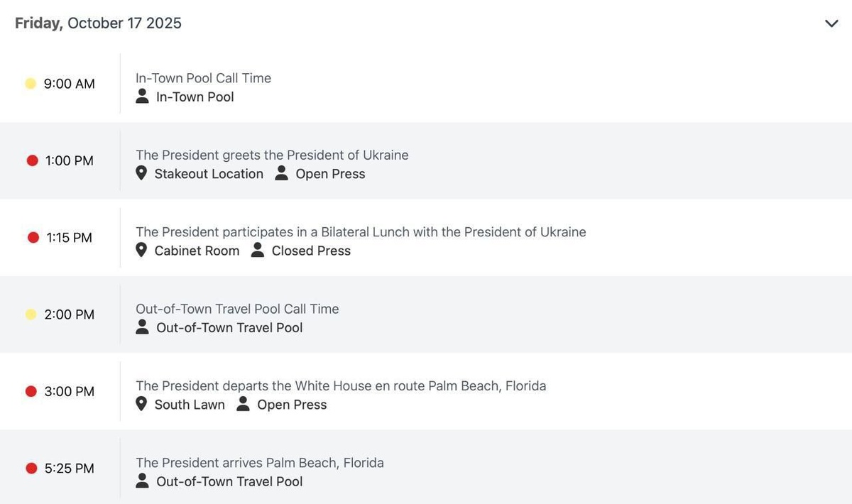The image size is (852, 504).
Task: Click the 3:00 PM time label
Action: tap(70, 391)
